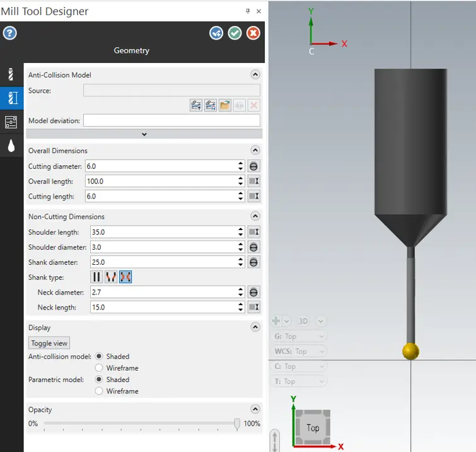Click the Shoulder diameter value field
The height and width of the screenshot is (452, 476).
click(164, 247)
